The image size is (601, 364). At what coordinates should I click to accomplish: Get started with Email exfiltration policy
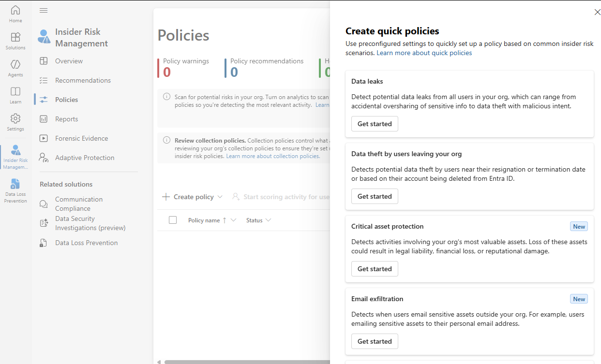click(375, 341)
